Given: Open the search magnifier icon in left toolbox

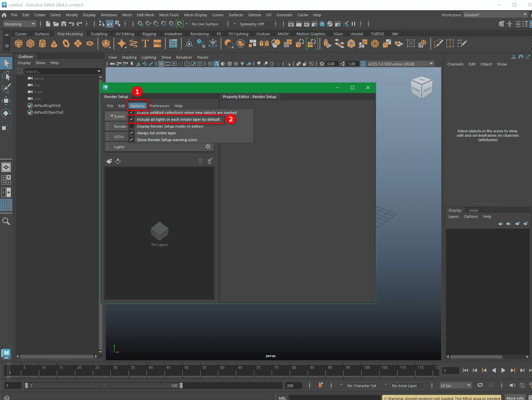Looking at the screenshot, I should (6, 222).
